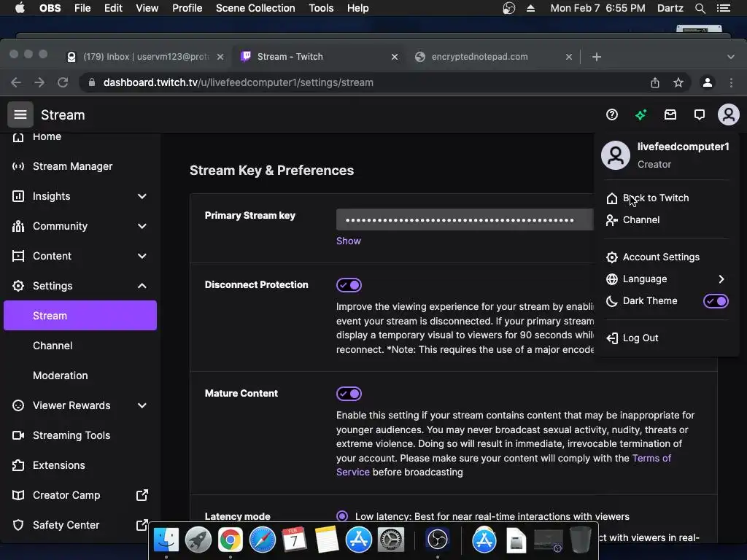The image size is (747, 560).
Task: Click the browser share icon
Action: pos(655,82)
